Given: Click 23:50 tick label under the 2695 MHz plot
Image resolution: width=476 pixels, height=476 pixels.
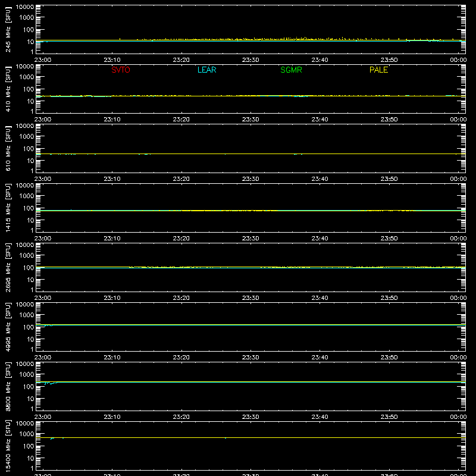Looking at the screenshot, I should tap(389, 298).
